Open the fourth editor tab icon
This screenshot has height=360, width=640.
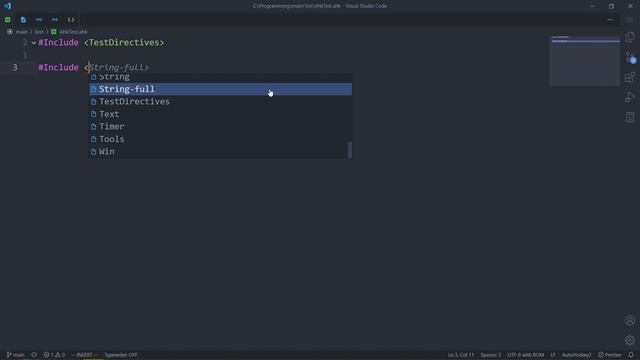[55, 20]
